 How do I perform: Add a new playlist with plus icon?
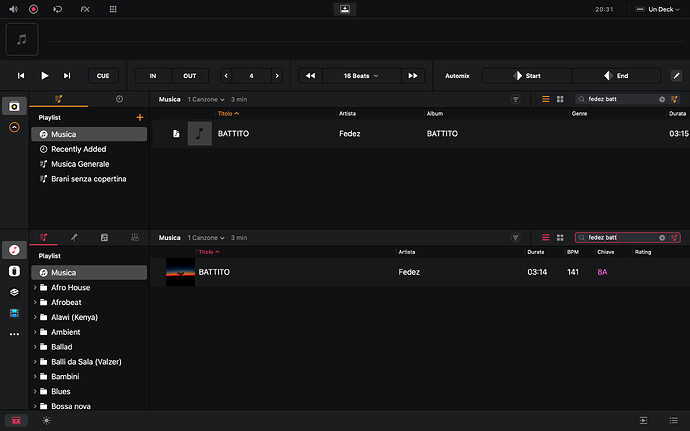coord(139,118)
